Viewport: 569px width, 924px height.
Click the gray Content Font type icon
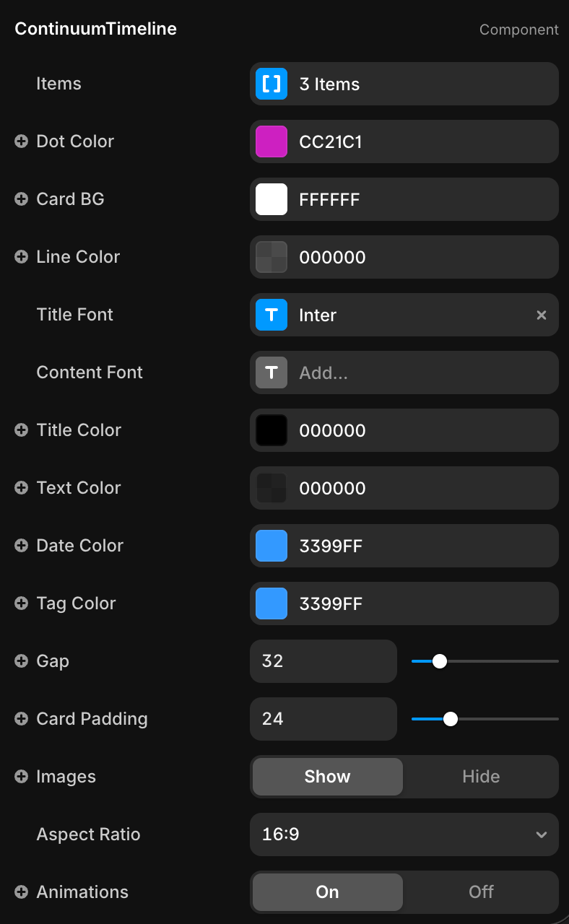click(272, 372)
